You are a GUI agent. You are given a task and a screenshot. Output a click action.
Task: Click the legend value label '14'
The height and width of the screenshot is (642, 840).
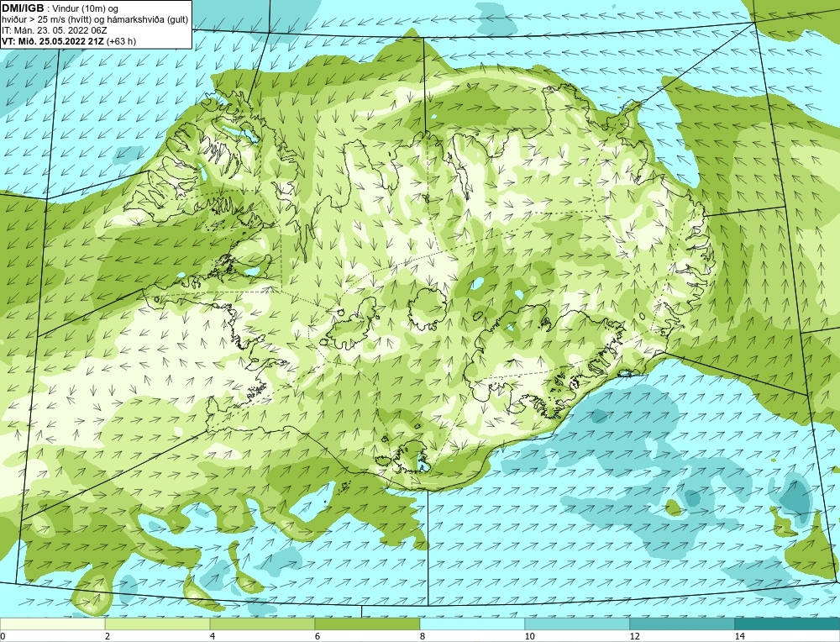[x=740, y=636]
